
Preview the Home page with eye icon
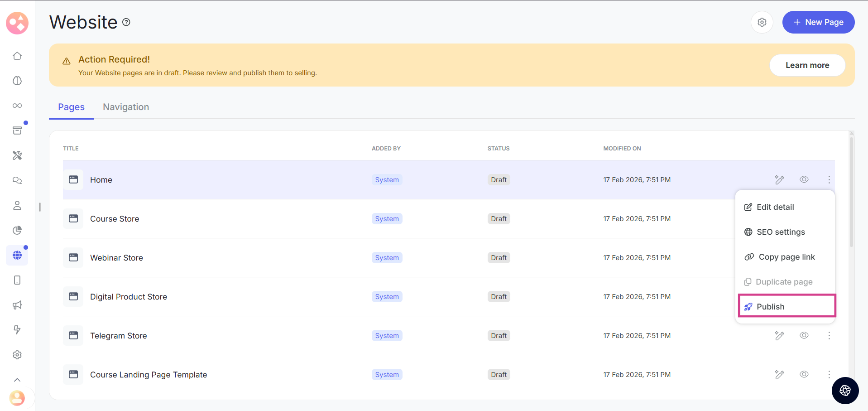[804, 179]
